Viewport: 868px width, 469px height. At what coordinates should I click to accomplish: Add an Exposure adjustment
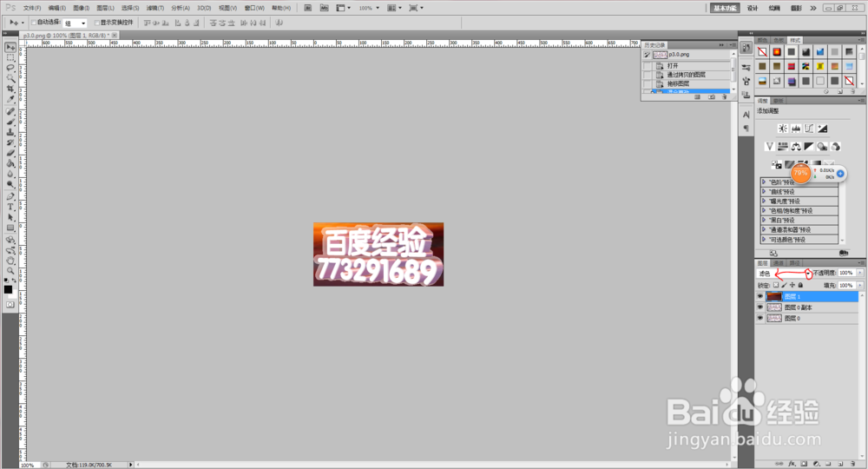coord(823,129)
